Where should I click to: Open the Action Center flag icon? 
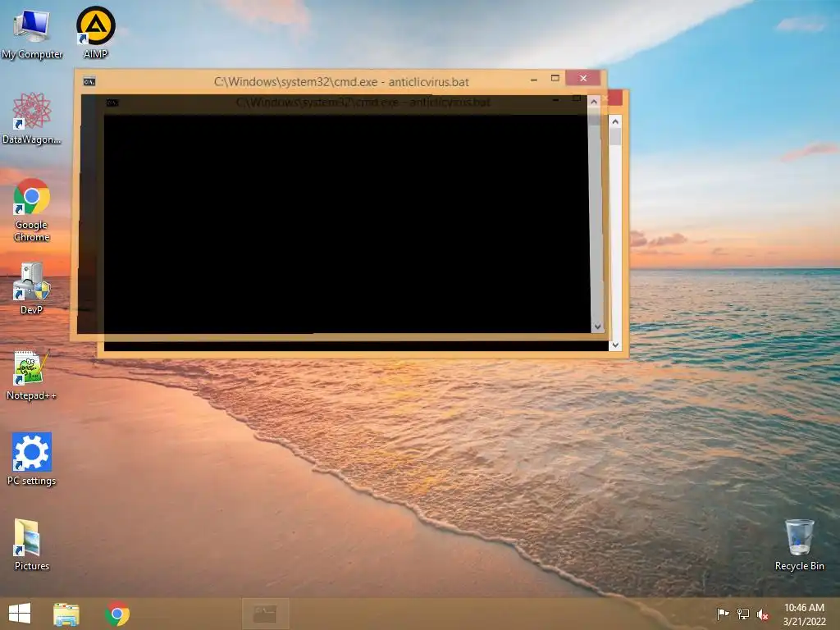click(x=723, y=614)
